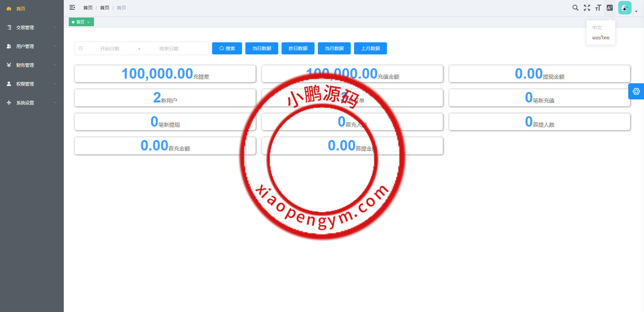Click the 上月数据 button
644x312 pixels.
tap(370, 48)
